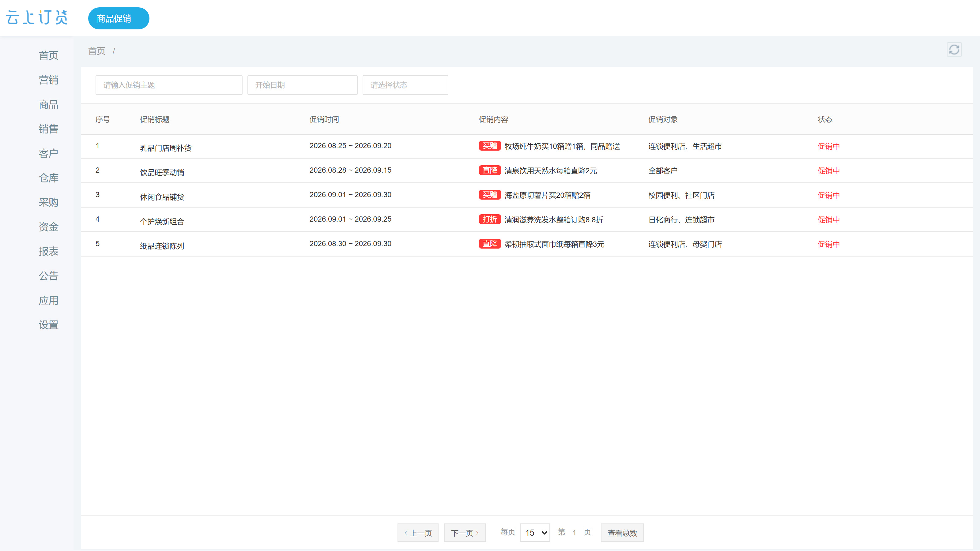Open the 采购 sidebar menu
The height and width of the screenshot is (551, 980).
pos(49,202)
